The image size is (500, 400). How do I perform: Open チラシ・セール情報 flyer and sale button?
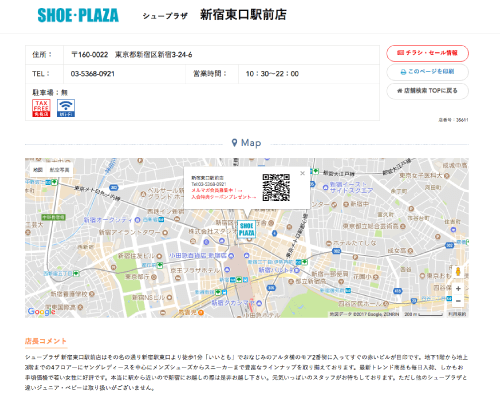[427, 53]
